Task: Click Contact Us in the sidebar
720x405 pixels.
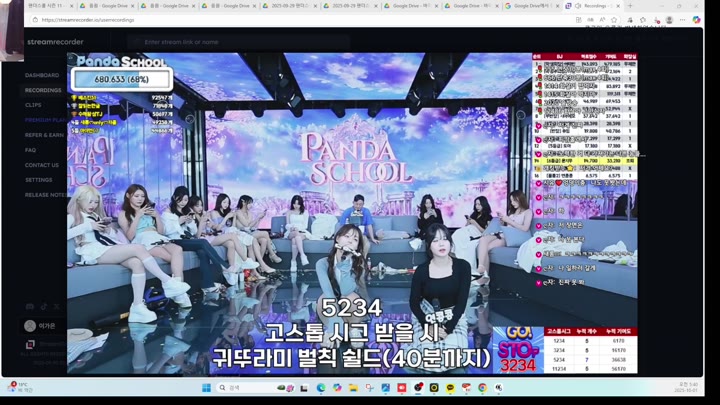Action: [x=42, y=165]
